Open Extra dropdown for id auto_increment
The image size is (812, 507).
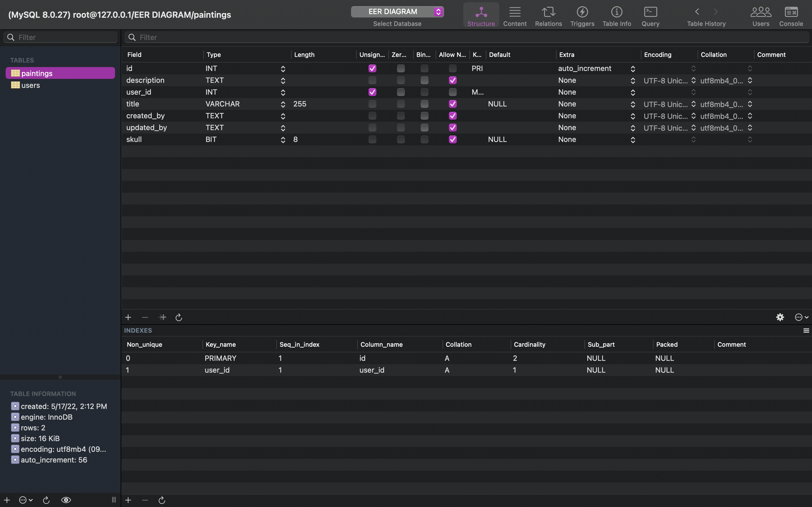(632, 69)
